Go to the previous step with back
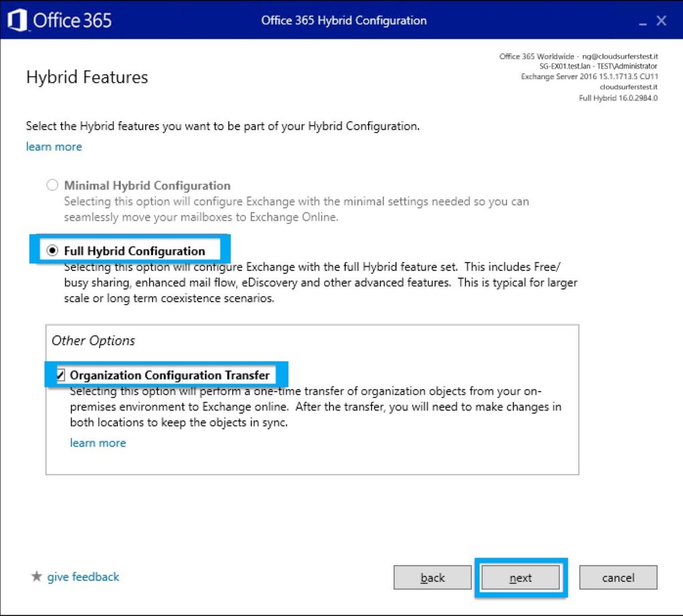This screenshot has height=616, width=683. 432,577
